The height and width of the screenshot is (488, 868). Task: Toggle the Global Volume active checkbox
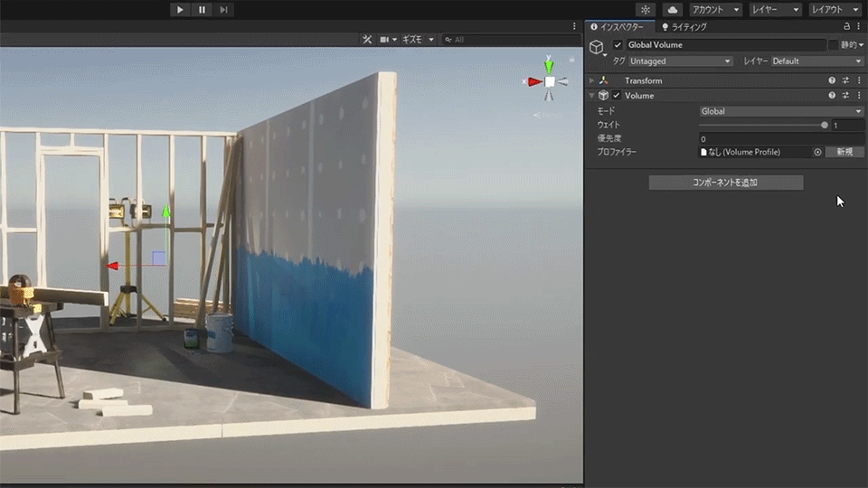point(618,45)
